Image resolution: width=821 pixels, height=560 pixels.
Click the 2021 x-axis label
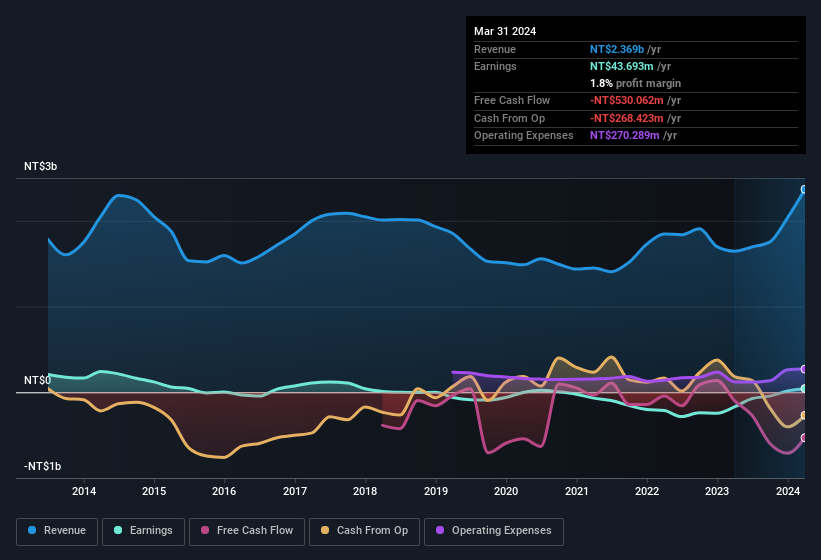pos(576,491)
